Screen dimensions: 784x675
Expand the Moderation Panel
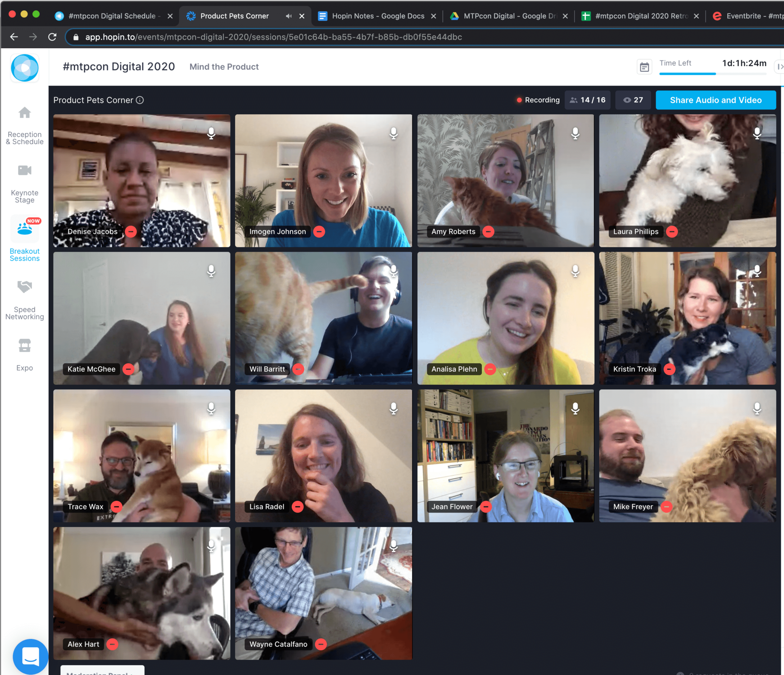102,671
